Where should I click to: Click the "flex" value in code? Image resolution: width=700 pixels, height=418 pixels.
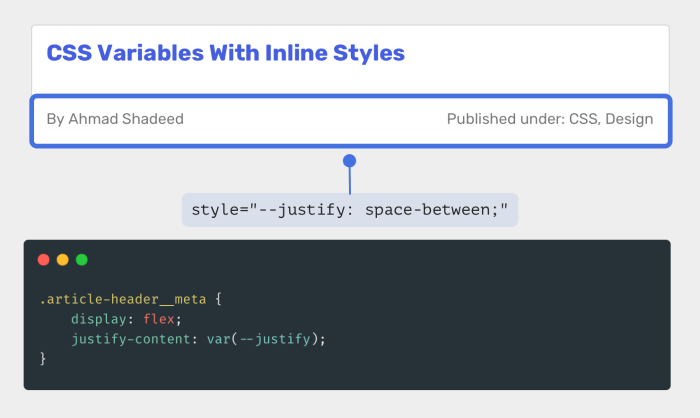158,319
